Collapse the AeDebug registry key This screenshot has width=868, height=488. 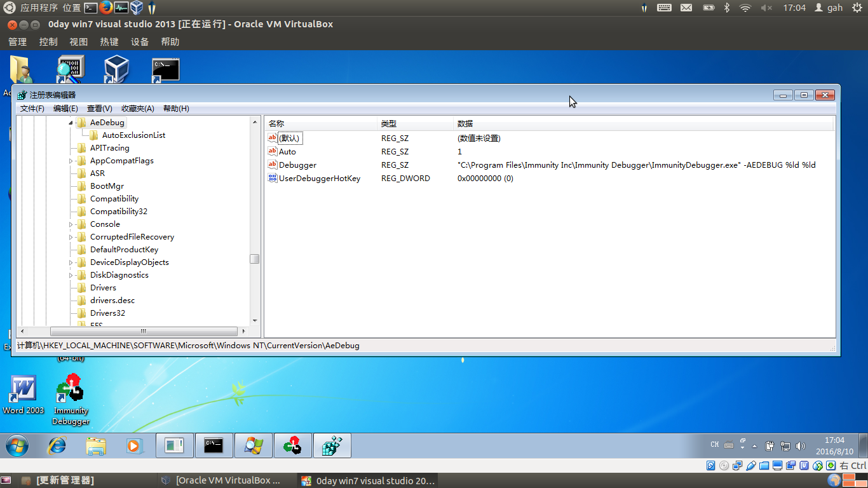pyautogui.click(x=71, y=123)
